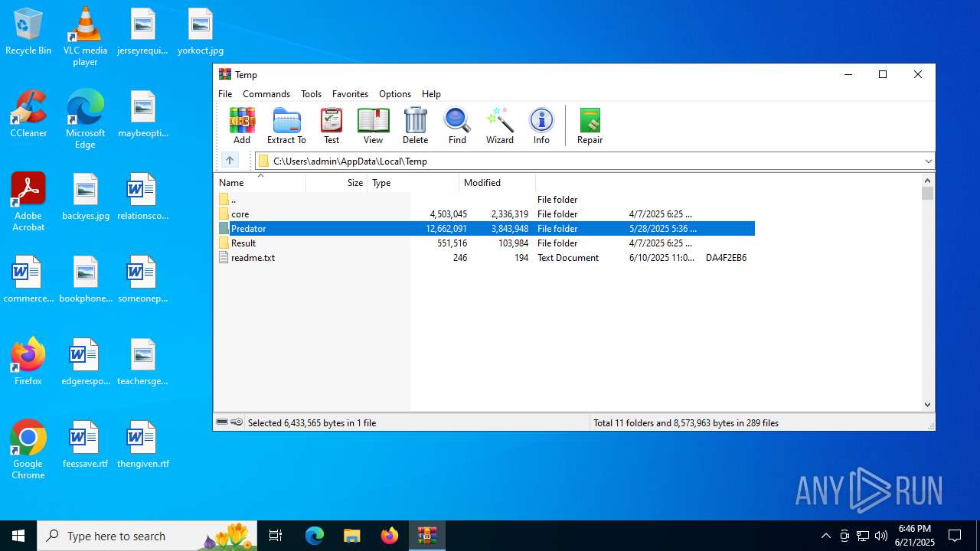The width and height of the screenshot is (980, 551).
Task: Select the backyes.jpg desktop file
Action: tap(86, 197)
